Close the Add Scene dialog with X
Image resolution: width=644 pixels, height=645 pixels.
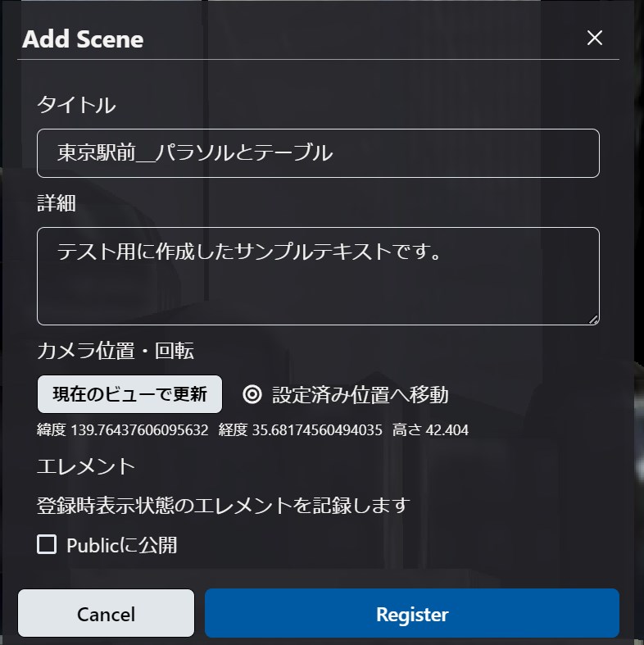pyautogui.click(x=595, y=38)
